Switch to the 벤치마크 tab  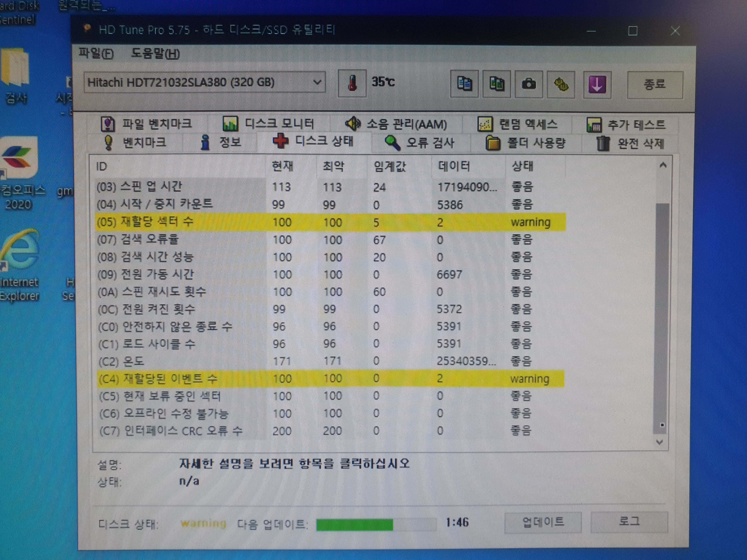135,142
